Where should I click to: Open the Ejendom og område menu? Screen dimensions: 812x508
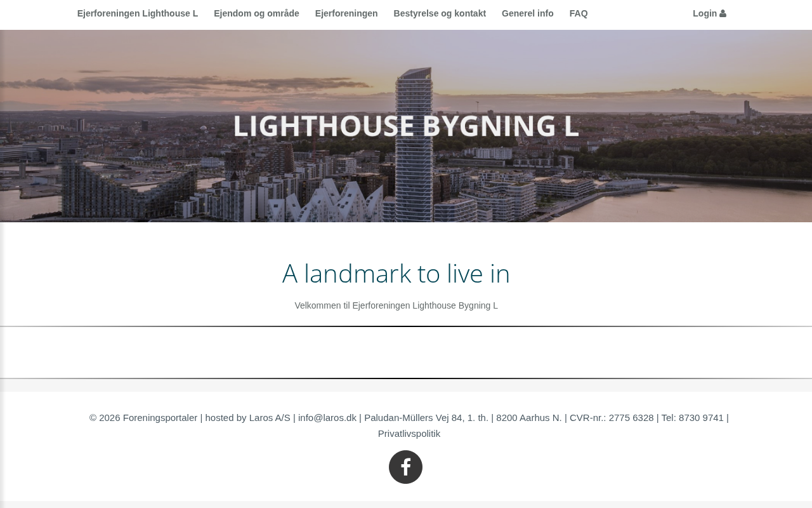[256, 13]
